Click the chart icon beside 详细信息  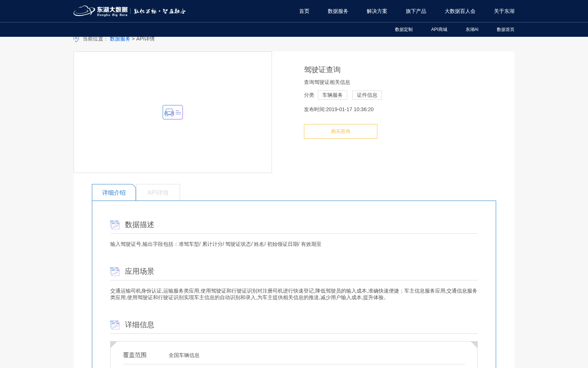[115, 325]
